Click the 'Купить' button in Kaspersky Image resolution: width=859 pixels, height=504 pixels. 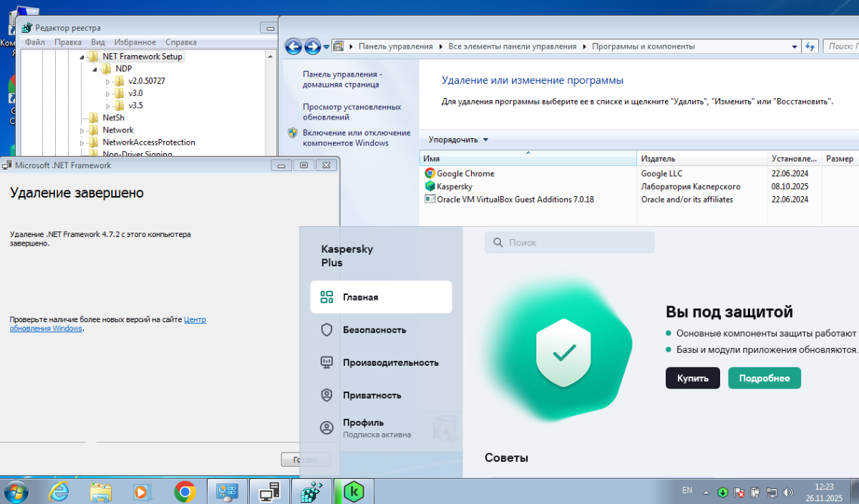(693, 378)
